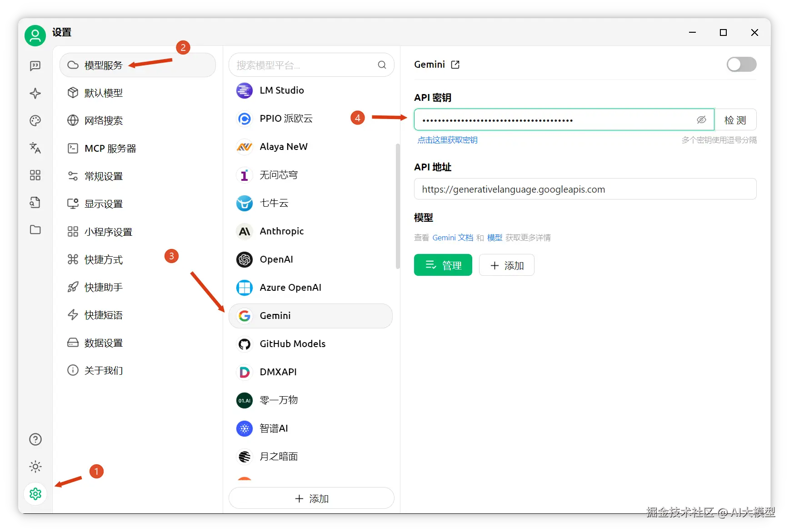The image size is (789, 532).
Task: Open 快捷短语 settings menu
Action: coord(137,315)
